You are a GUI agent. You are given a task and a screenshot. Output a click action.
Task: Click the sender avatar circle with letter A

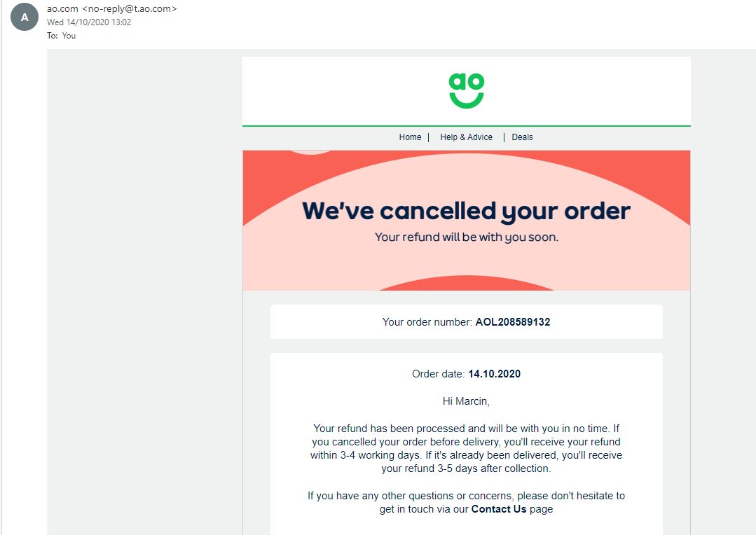[25, 17]
